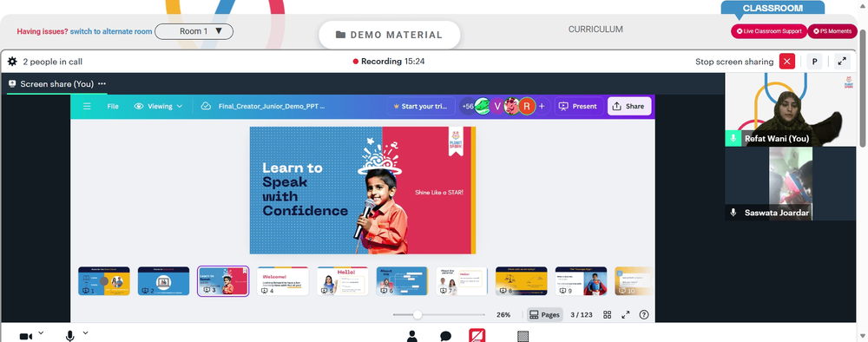Click Saswata Joardar microphone indicator
Image resolution: width=868 pixels, height=342 pixels.
[733, 213]
